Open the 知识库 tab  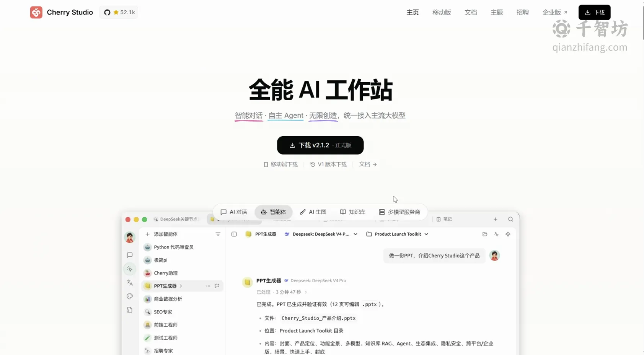pyautogui.click(x=352, y=212)
